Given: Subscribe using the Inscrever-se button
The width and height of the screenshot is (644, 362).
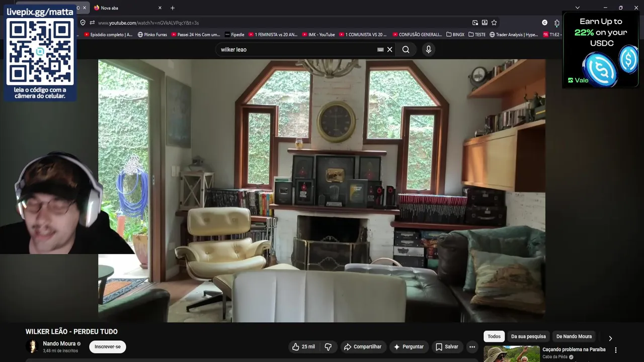Looking at the screenshot, I should (108, 346).
